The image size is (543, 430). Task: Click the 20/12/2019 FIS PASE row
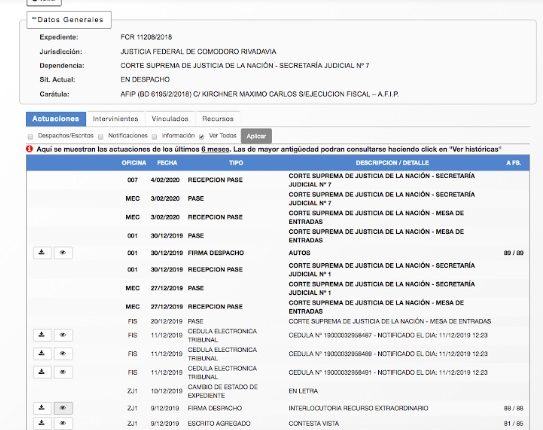pyautogui.click(x=278, y=321)
